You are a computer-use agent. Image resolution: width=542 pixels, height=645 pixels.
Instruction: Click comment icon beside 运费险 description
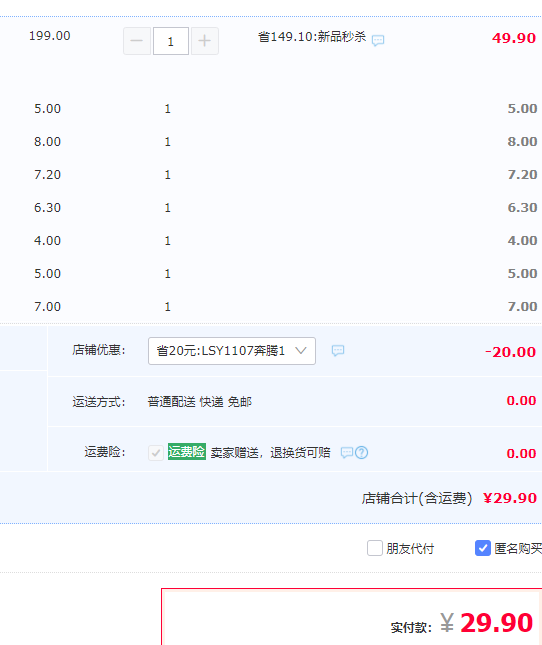[x=347, y=452]
